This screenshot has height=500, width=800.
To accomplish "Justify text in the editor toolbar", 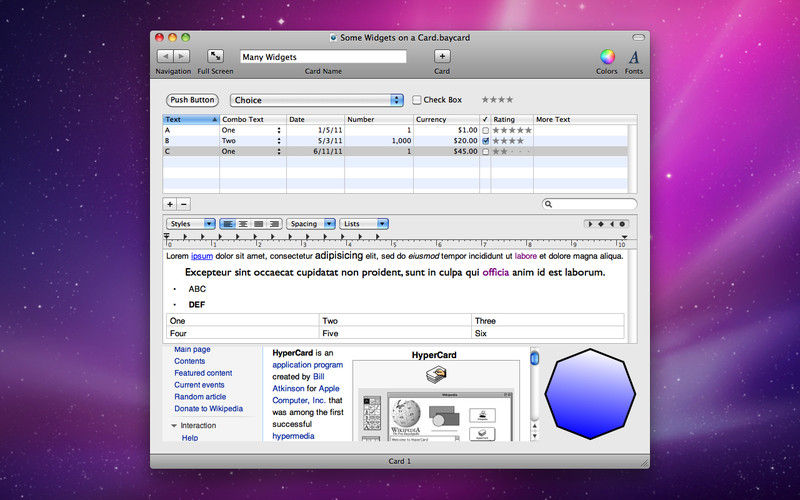I will [259, 223].
